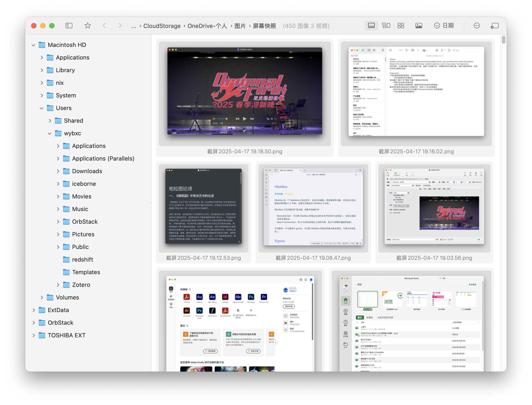Select the CloudStorage breadcrumb item

point(162,26)
